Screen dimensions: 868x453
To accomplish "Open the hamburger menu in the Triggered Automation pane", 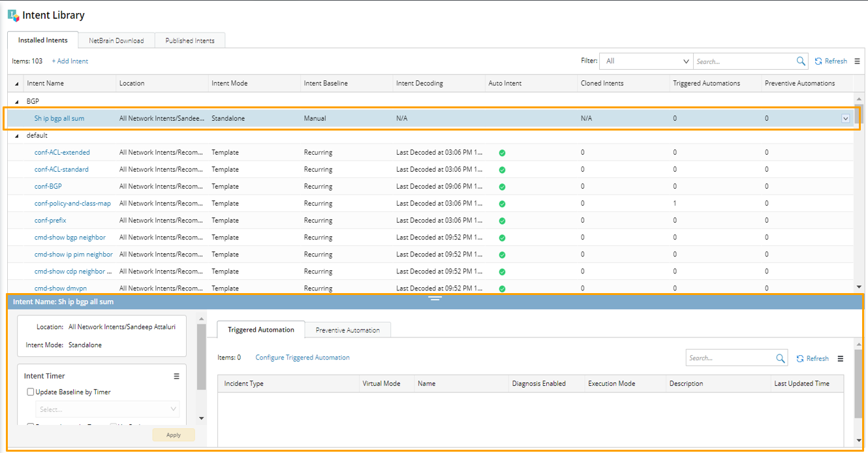I will click(840, 358).
